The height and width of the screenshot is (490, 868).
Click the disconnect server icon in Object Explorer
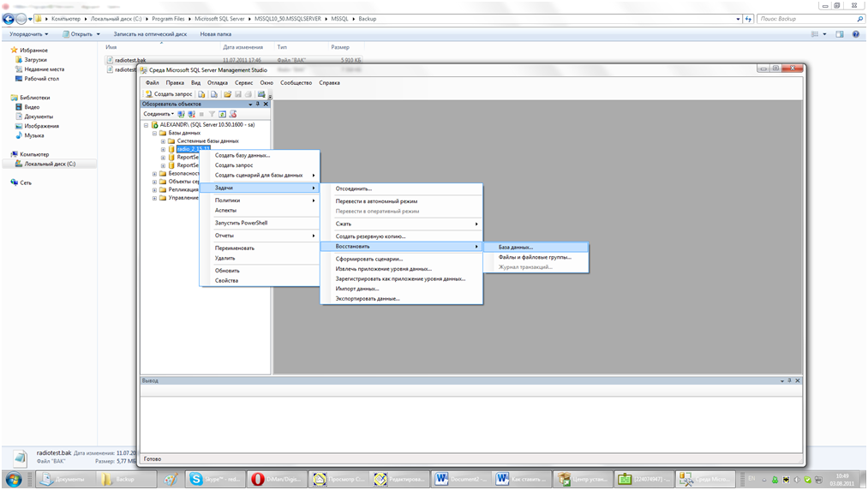pyautogui.click(x=192, y=114)
